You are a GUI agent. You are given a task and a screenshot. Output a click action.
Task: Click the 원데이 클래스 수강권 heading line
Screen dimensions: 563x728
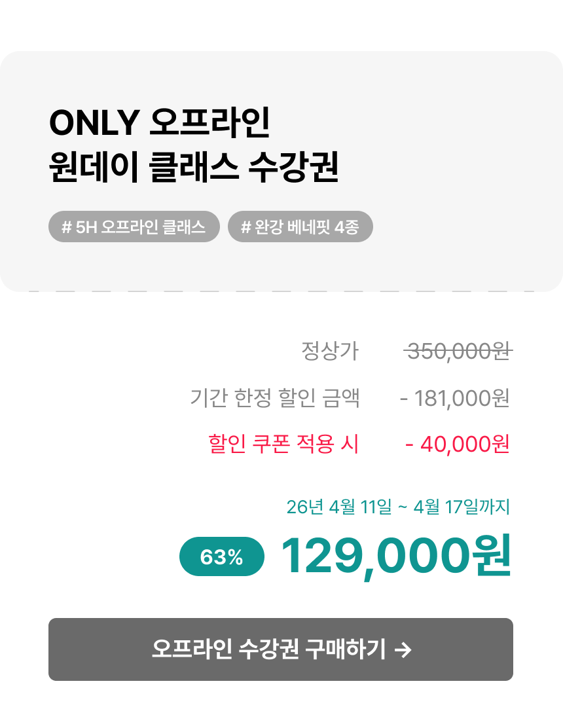coord(194,168)
